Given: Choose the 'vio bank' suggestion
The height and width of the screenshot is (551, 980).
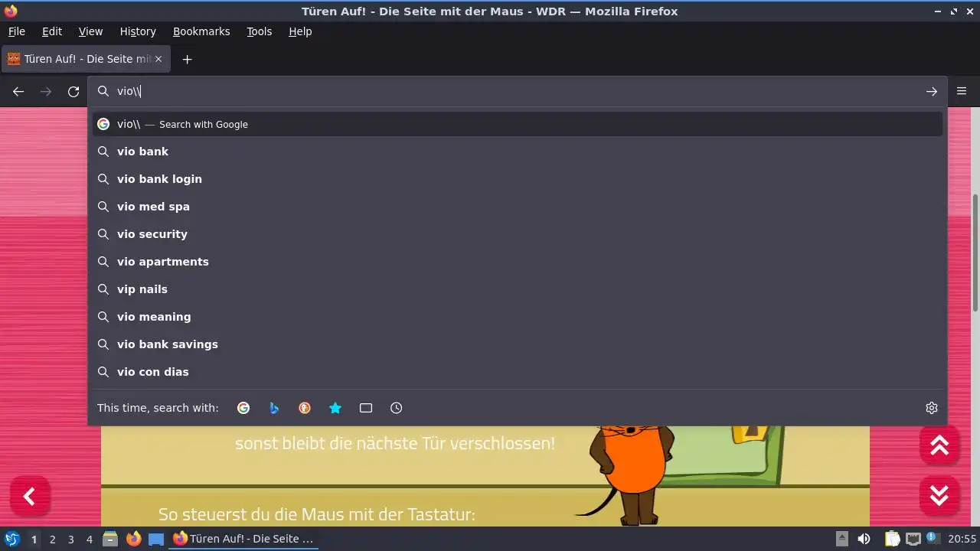Looking at the screenshot, I should click(x=518, y=152).
